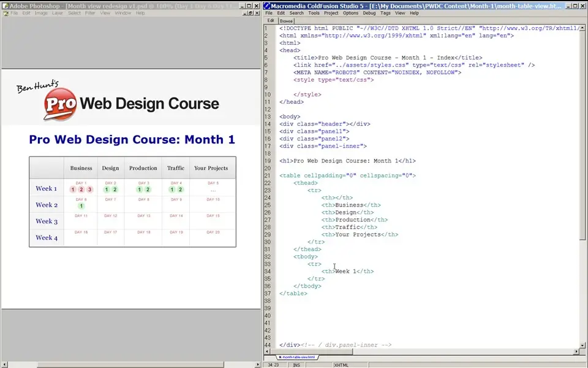Image resolution: width=588 pixels, height=368 pixels.
Task: Click the code editor horizontal scrollbar right arrow
Action: (576, 351)
